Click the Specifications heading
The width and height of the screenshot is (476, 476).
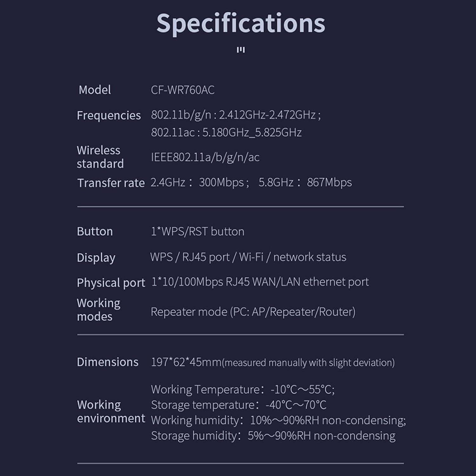click(241, 23)
